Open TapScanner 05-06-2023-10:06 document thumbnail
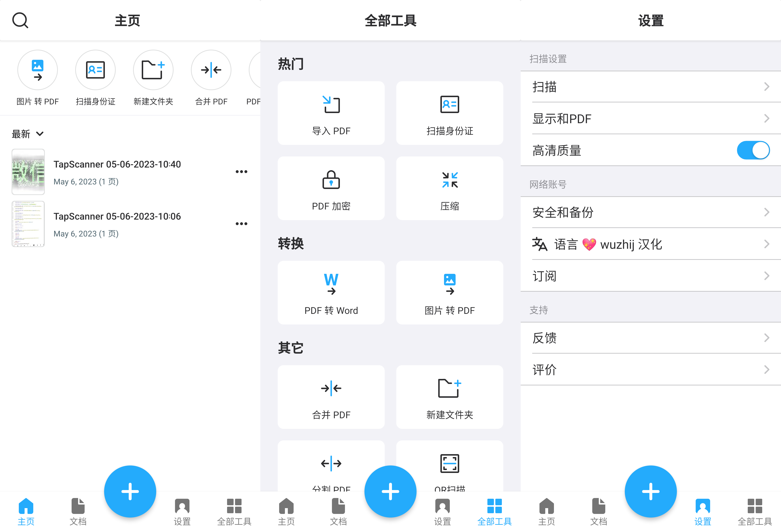The image size is (781, 532). (x=28, y=224)
